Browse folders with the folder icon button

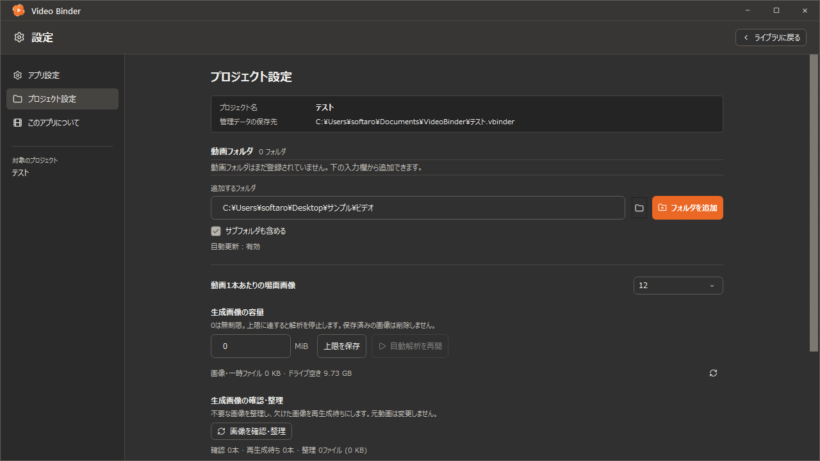639,208
